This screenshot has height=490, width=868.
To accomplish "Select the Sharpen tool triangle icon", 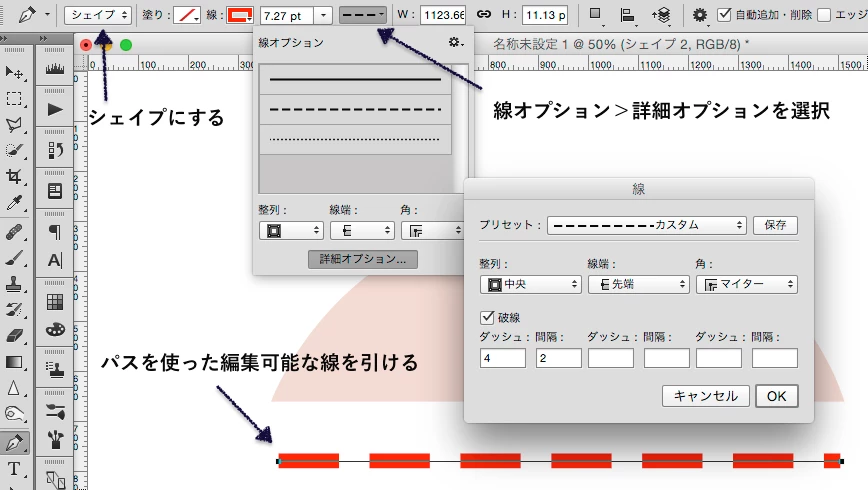I will 14,388.
